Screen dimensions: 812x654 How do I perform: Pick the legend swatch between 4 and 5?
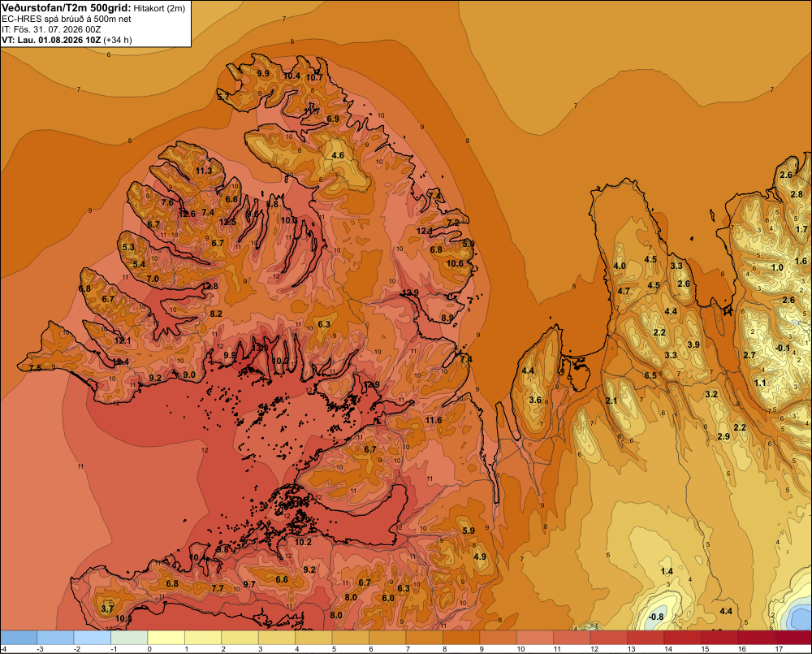pyautogui.click(x=313, y=638)
